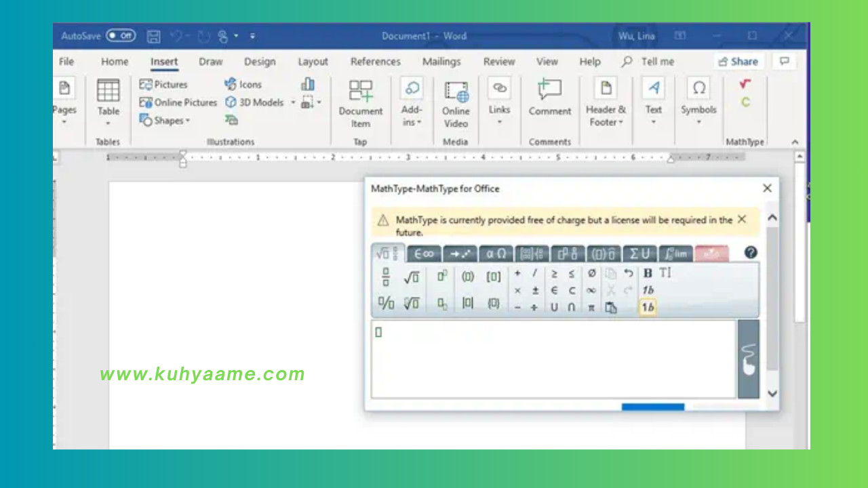Insert a subscript template in MathType
868x488 pixels.
442,304
